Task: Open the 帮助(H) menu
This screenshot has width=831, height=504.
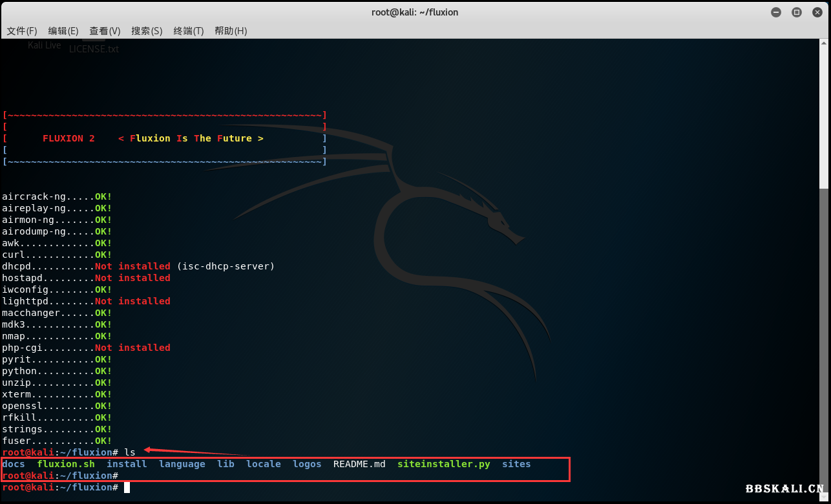Action: click(x=231, y=31)
